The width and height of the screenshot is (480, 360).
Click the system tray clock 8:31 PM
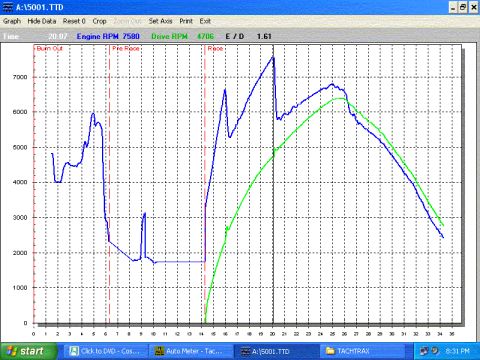(457, 351)
